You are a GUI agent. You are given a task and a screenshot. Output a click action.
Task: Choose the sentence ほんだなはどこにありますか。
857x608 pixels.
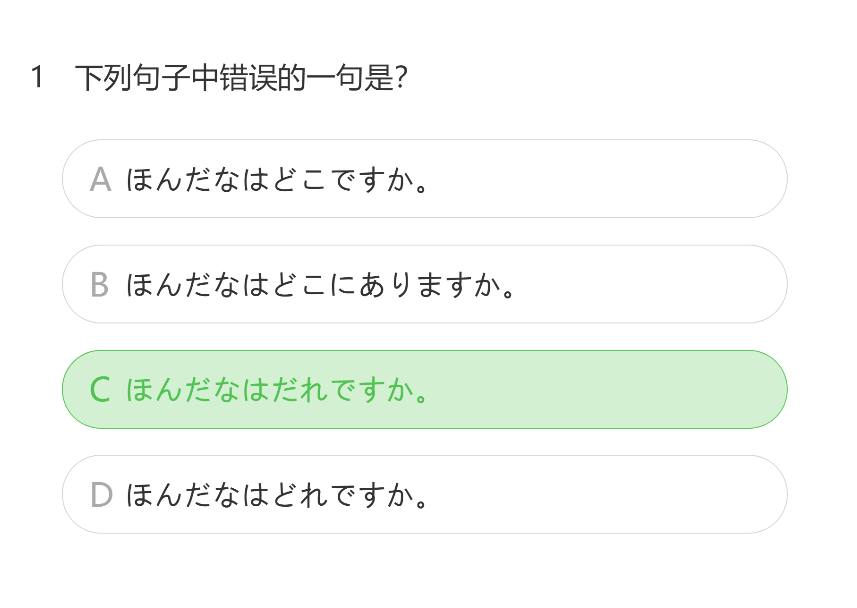point(321,285)
